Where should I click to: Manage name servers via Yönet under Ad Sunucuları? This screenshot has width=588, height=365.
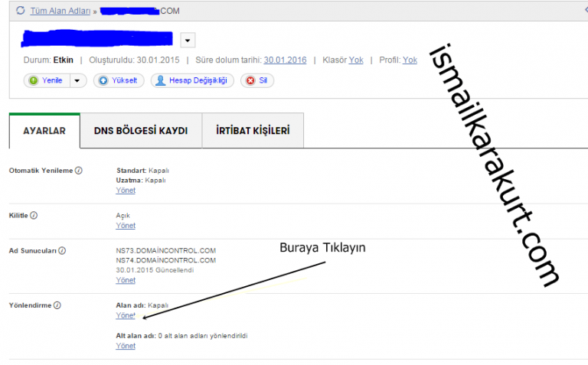[x=126, y=280]
